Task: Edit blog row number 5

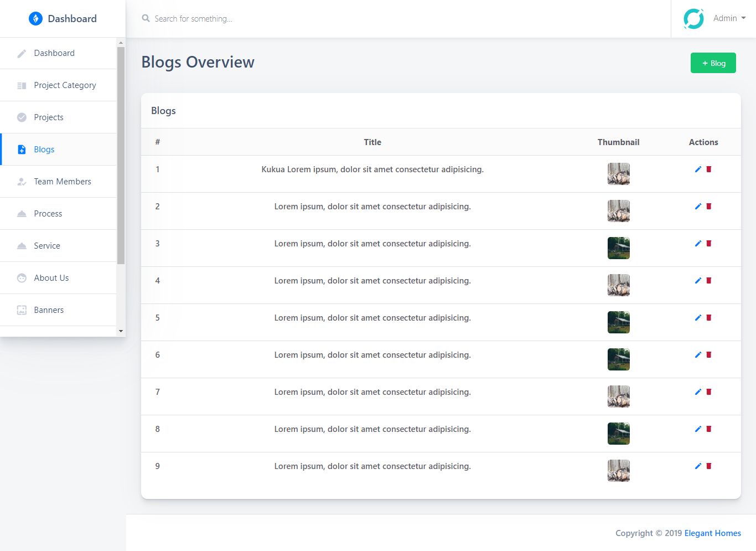Action: tap(698, 318)
